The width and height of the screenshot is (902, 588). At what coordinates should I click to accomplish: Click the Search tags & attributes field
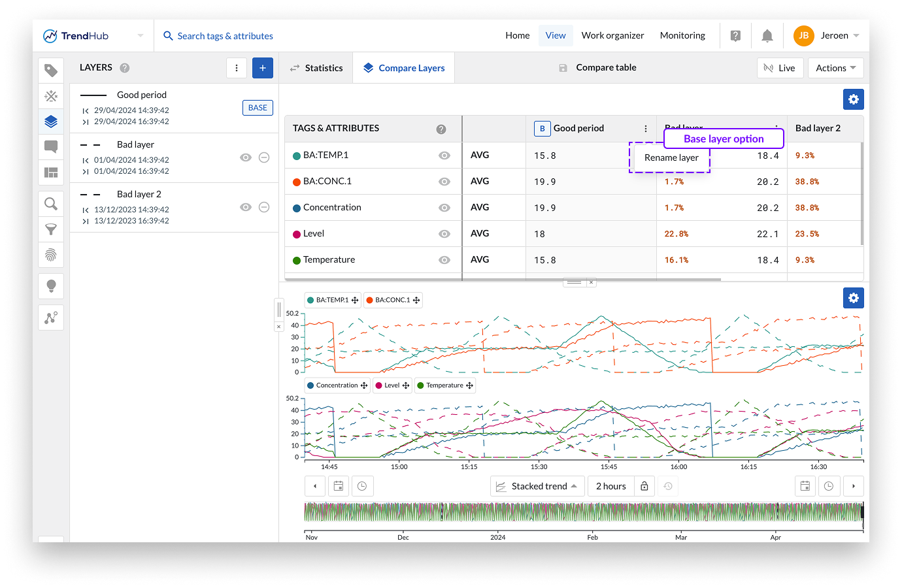(225, 36)
